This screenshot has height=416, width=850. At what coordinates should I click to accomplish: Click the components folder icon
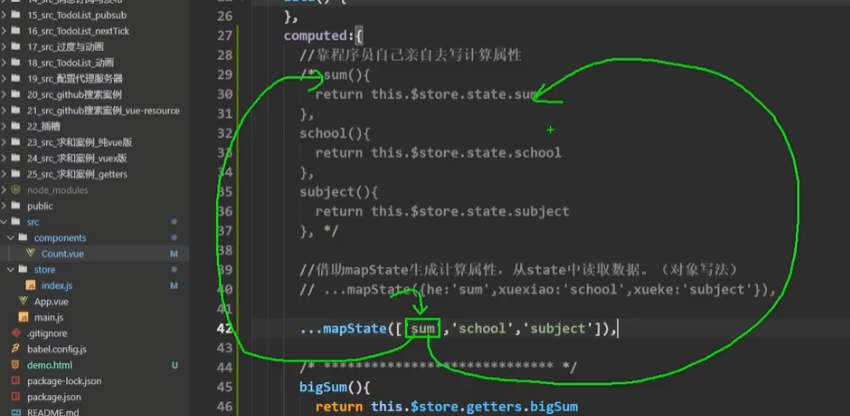22,238
